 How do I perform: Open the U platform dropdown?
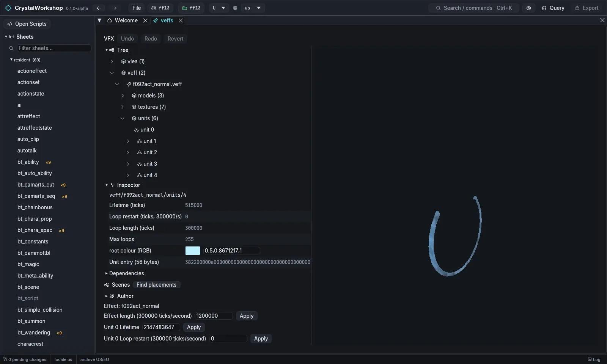coord(219,8)
